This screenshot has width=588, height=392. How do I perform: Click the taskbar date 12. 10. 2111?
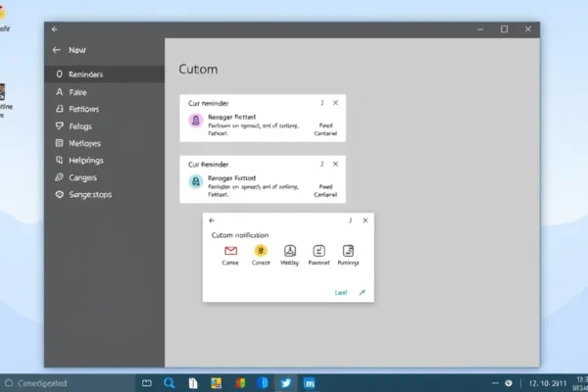[548, 383]
